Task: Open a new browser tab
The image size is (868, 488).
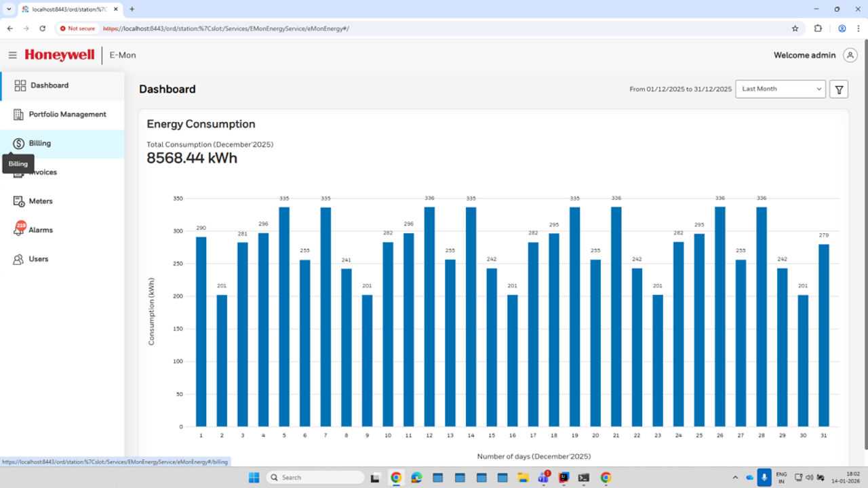Action: [132, 9]
